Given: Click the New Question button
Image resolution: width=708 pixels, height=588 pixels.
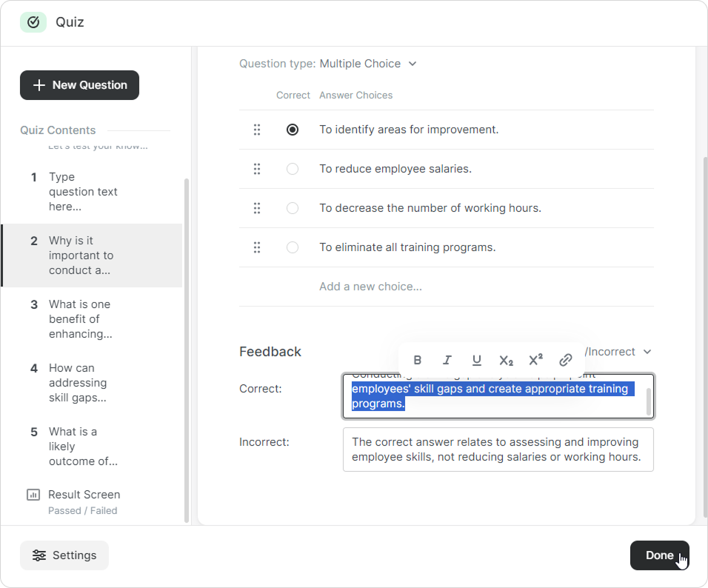Looking at the screenshot, I should 79,85.
